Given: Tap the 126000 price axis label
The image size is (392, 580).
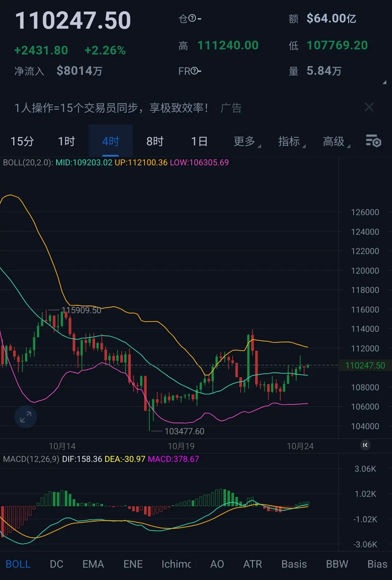Looking at the screenshot, I should 365,212.
